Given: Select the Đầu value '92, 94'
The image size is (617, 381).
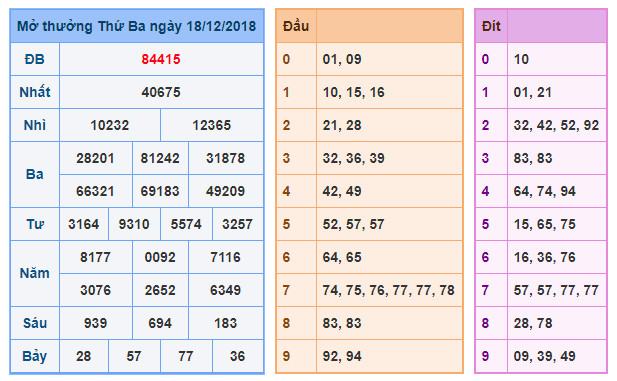Looking at the screenshot, I should click(342, 357).
